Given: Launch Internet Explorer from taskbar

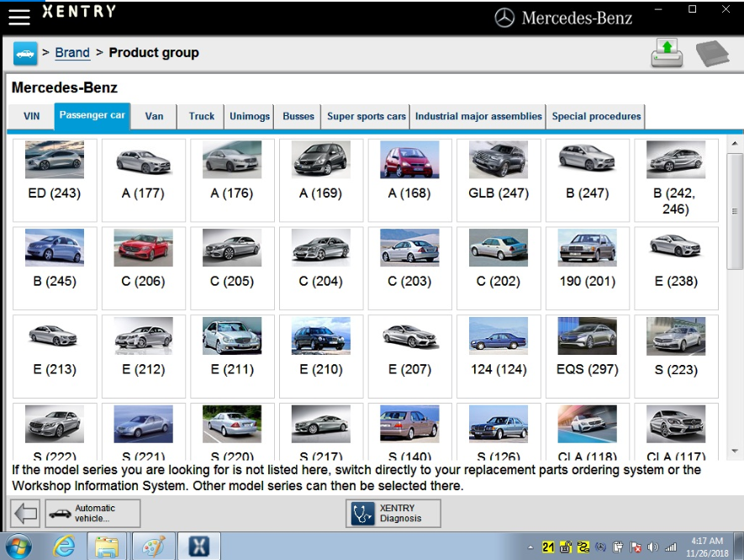Looking at the screenshot, I should 63,547.
